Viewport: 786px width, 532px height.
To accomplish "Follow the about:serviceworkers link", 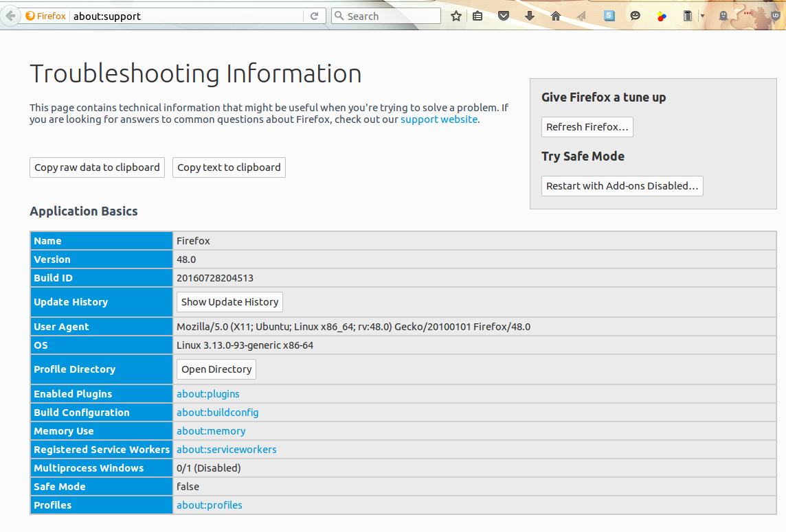I will (227, 450).
